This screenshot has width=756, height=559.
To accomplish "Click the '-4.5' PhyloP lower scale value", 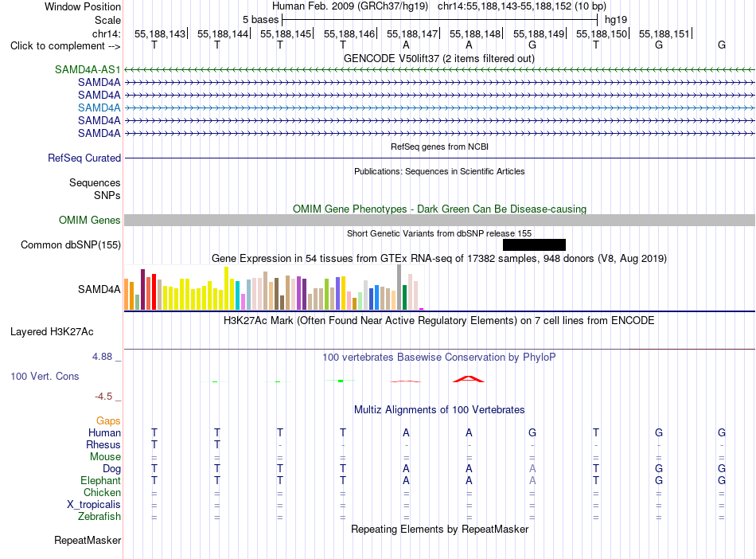I will pyautogui.click(x=103, y=397).
